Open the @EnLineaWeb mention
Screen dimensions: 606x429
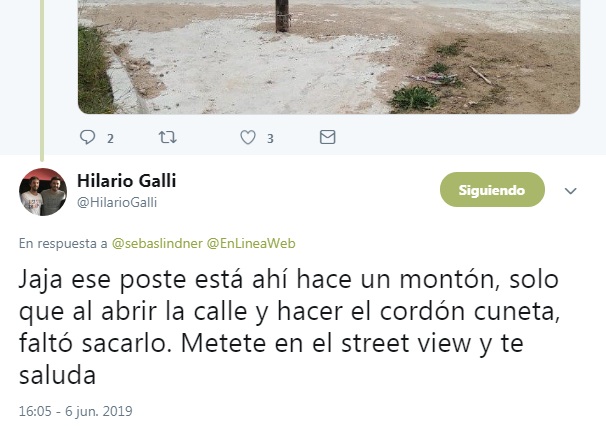(251, 243)
